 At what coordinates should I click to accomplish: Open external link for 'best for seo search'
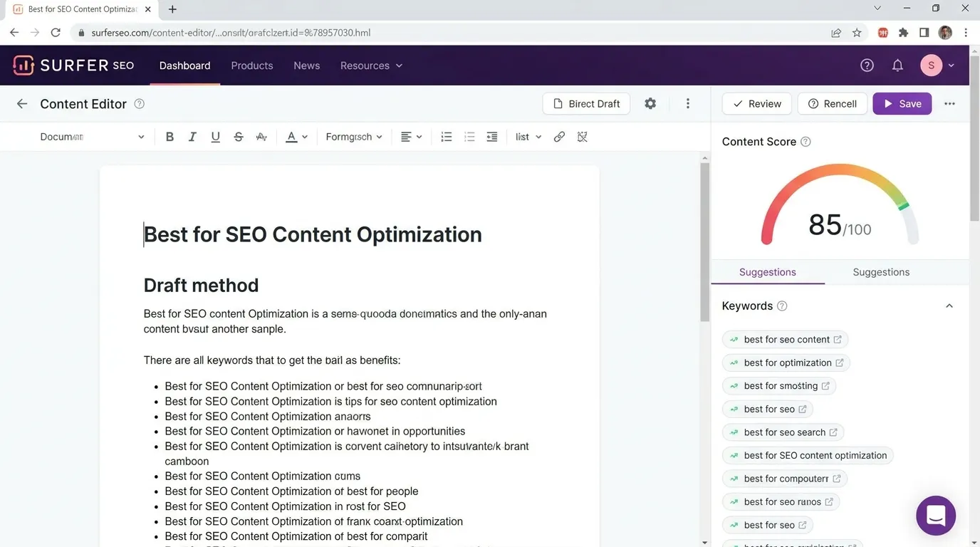coord(833,432)
